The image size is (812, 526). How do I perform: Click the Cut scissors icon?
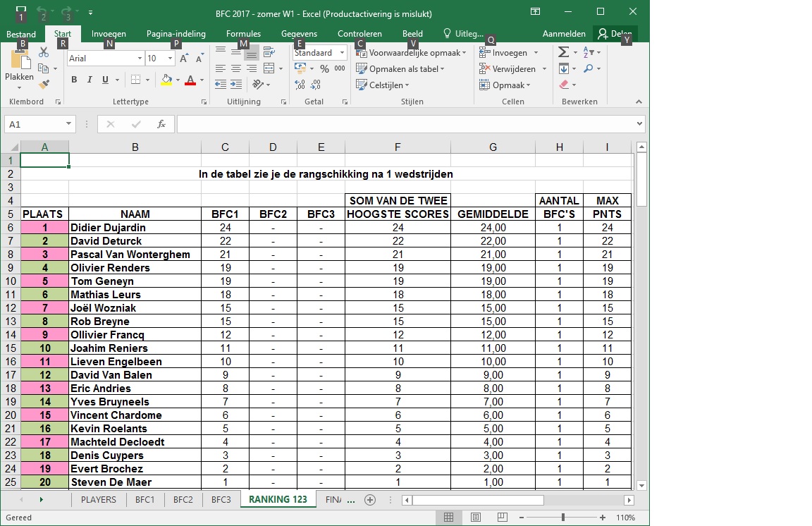click(x=44, y=52)
